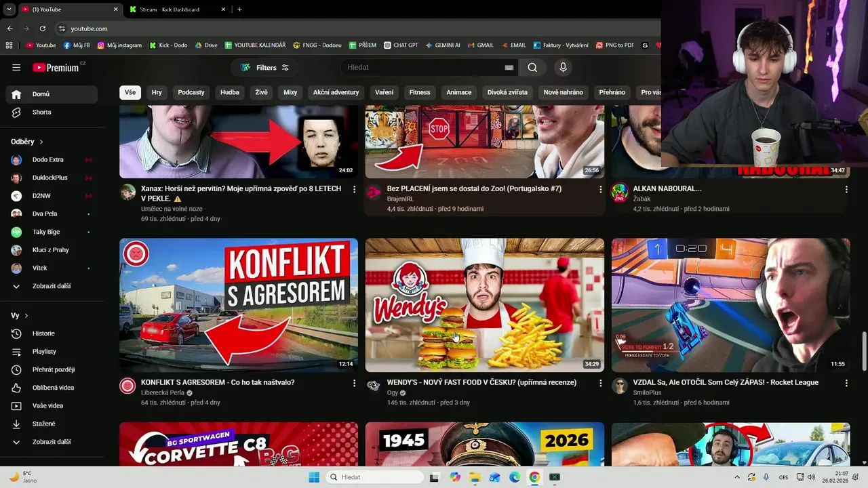
Task: Open more options for VZDAL Sa video
Action: coord(846,383)
